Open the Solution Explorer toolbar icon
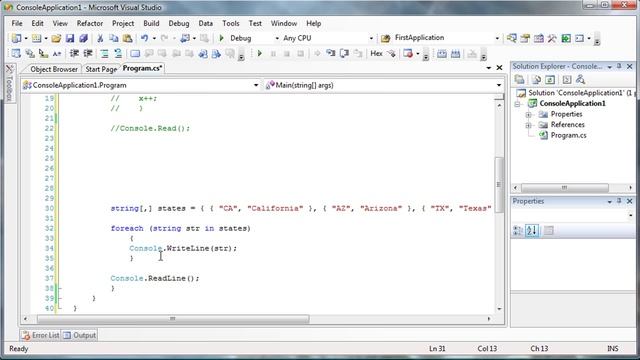 [x=511, y=38]
